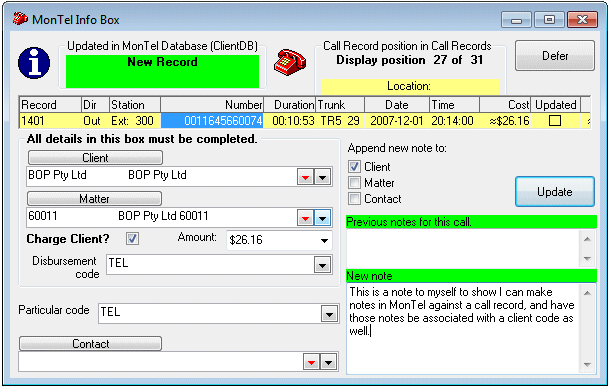Click the Time column header
The height and width of the screenshot is (388, 610).
[x=454, y=105]
